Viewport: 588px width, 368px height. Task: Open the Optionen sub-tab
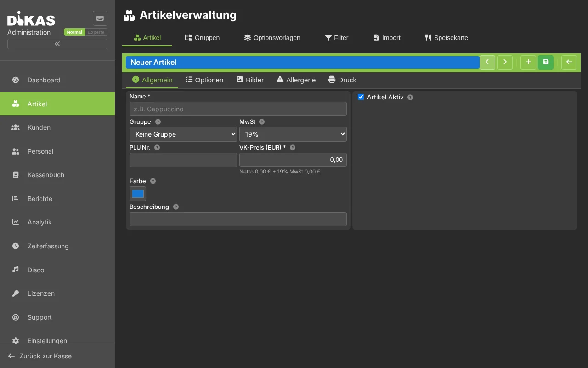pos(204,80)
